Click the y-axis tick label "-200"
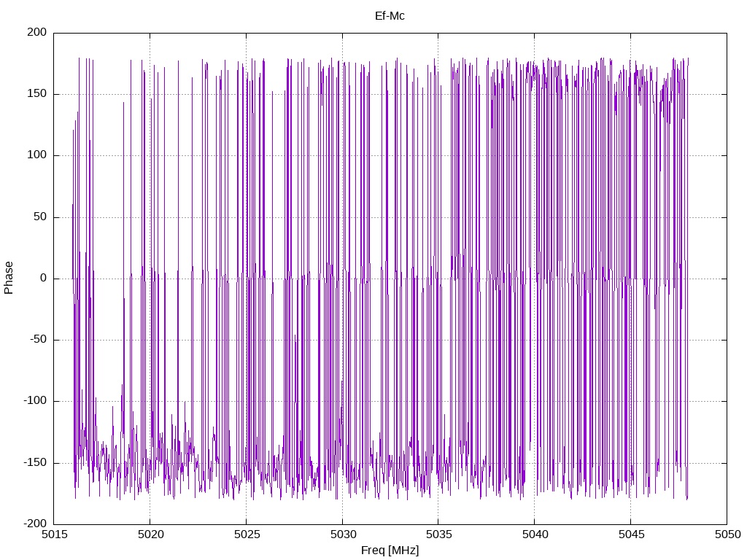 coord(35,524)
